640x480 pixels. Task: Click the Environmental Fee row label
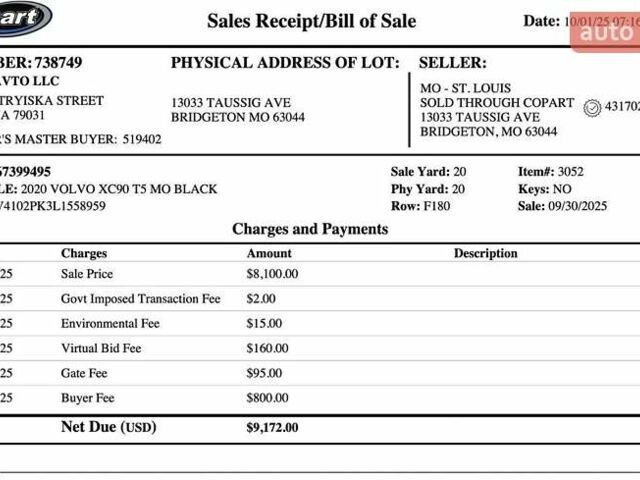(110, 324)
